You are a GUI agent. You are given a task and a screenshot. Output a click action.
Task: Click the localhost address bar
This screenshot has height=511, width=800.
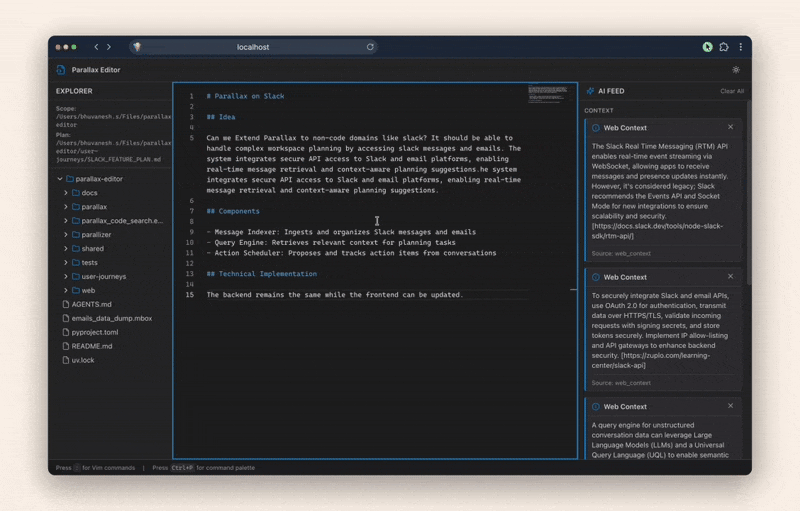coord(253,47)
